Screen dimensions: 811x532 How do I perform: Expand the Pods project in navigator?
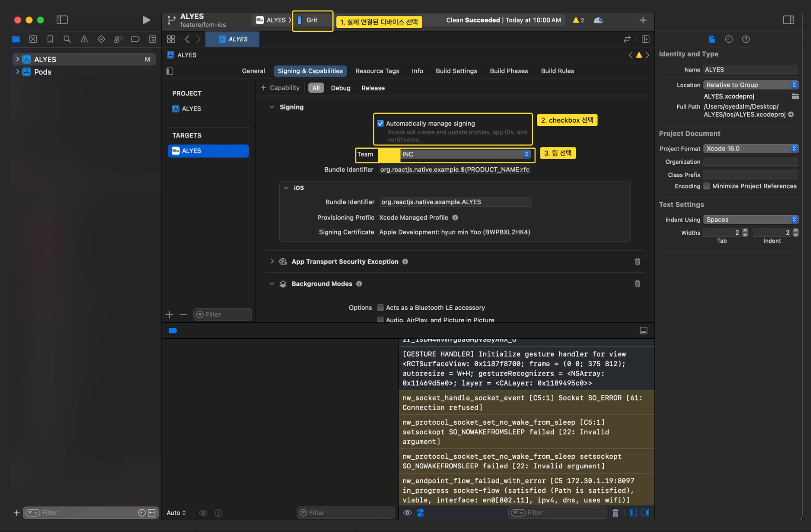point(17,72)
